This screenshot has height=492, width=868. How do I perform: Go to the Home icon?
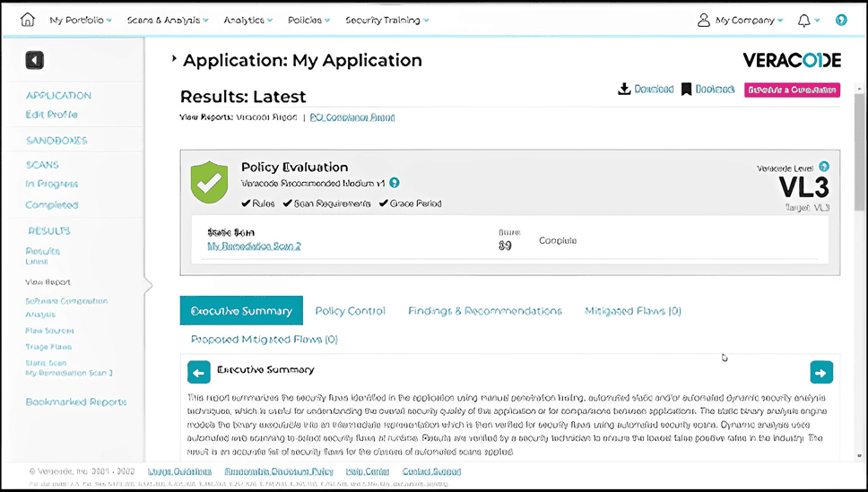click(27, 20)
